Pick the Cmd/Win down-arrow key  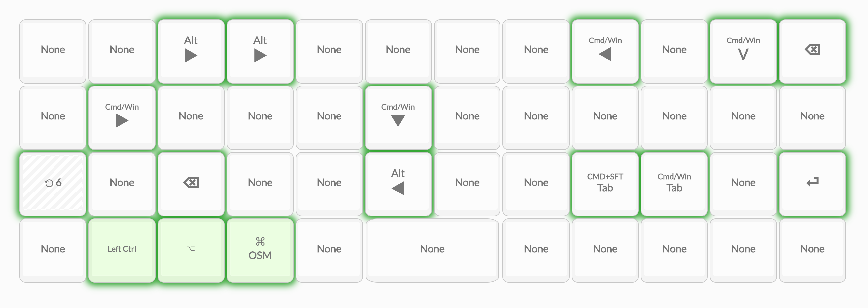click(398, 117)
